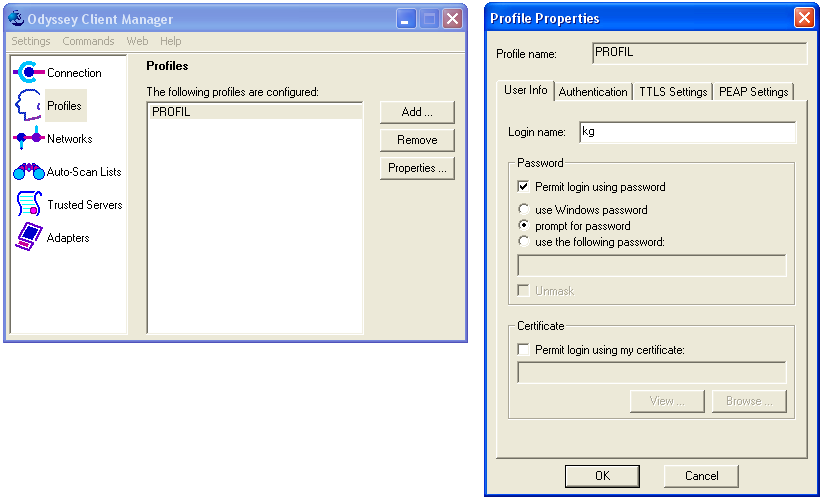The width and height of the screenshot is (825, 498).
Task: Switch to the User Info tab
Action: (x=525, y=90)
